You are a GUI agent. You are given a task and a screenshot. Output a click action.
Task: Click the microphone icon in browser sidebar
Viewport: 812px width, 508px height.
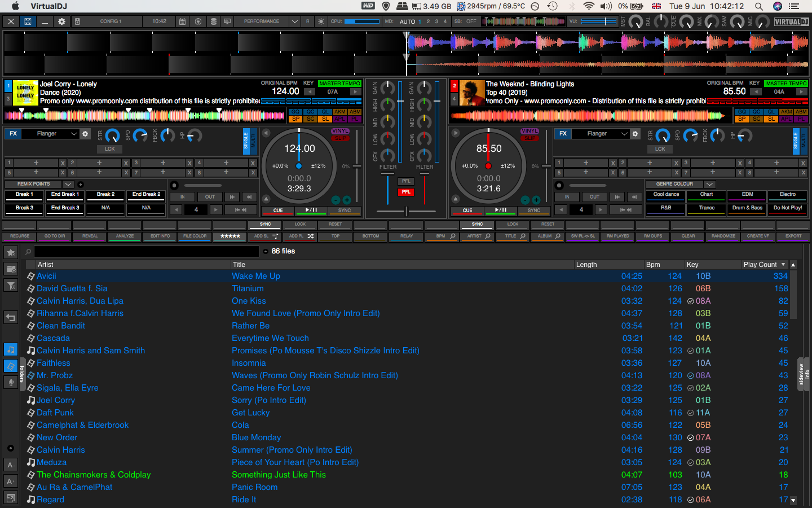pyautogui.click(x=11, y=382)
